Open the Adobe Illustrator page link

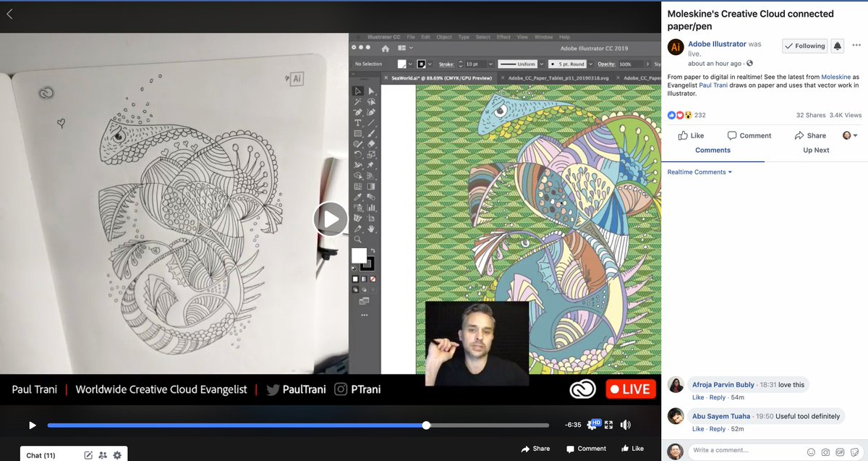[717, 44]
